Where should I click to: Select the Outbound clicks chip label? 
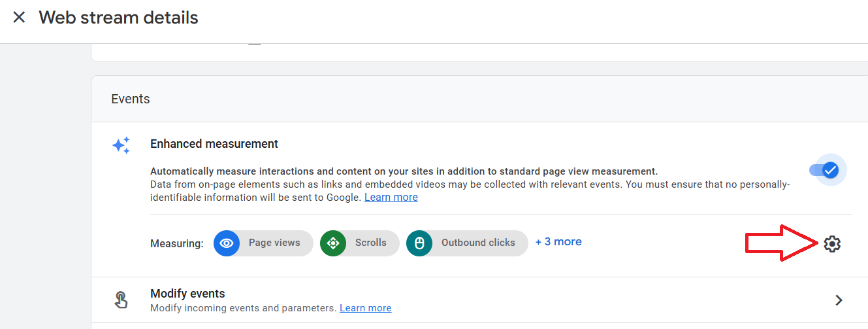pos(478,243)
